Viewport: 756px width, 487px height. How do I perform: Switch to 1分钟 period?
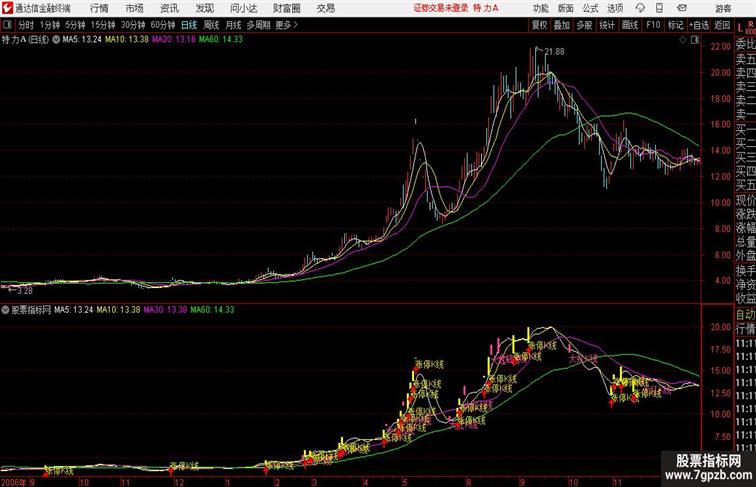point(50,25)
